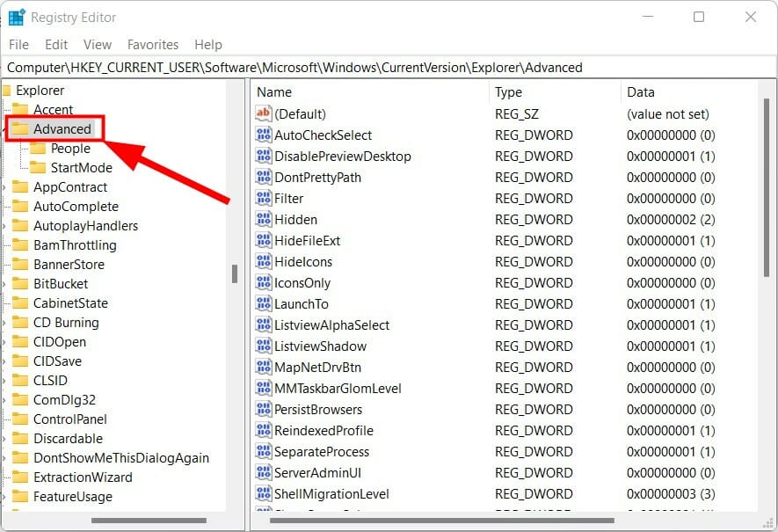Open the Edit menu
Screen dimensions: 778x532
56,45
